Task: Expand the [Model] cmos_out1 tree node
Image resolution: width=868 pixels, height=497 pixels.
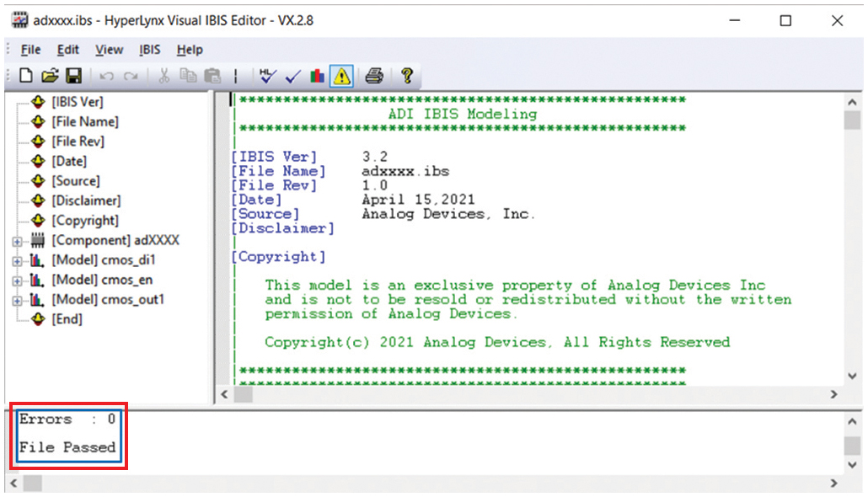Action: (17, 300)
